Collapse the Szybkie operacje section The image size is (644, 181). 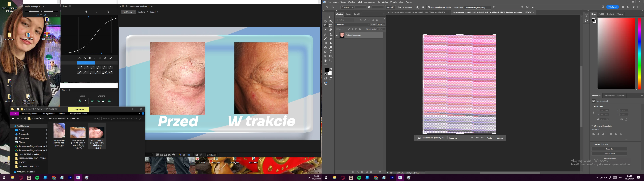pyautogui.click(x=592, y=144)
